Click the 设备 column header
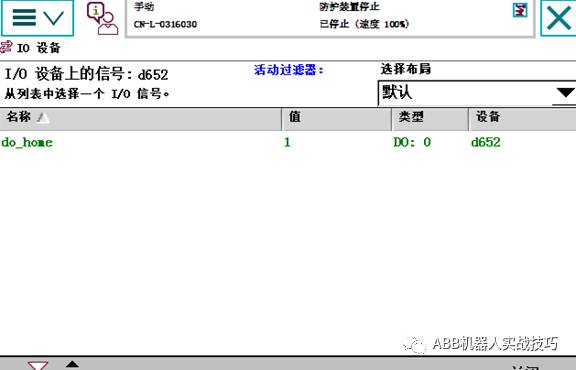This screenshot has height=370, width=576. pos(522,118)
